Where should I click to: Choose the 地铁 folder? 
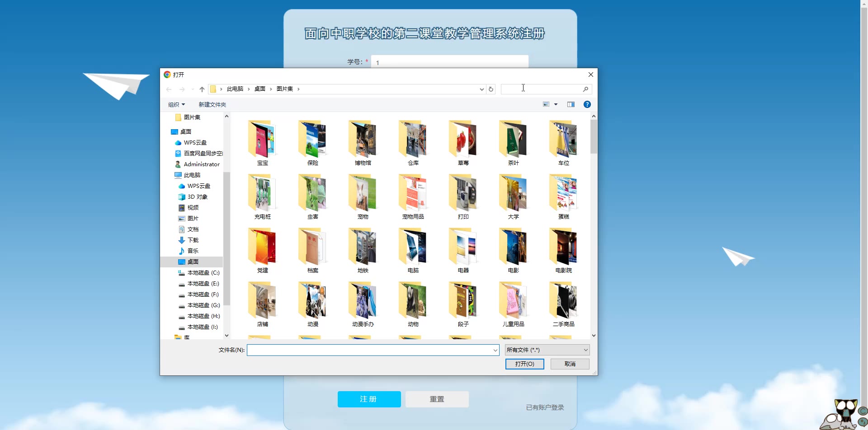pyautogui.click(x=363, y=251)
